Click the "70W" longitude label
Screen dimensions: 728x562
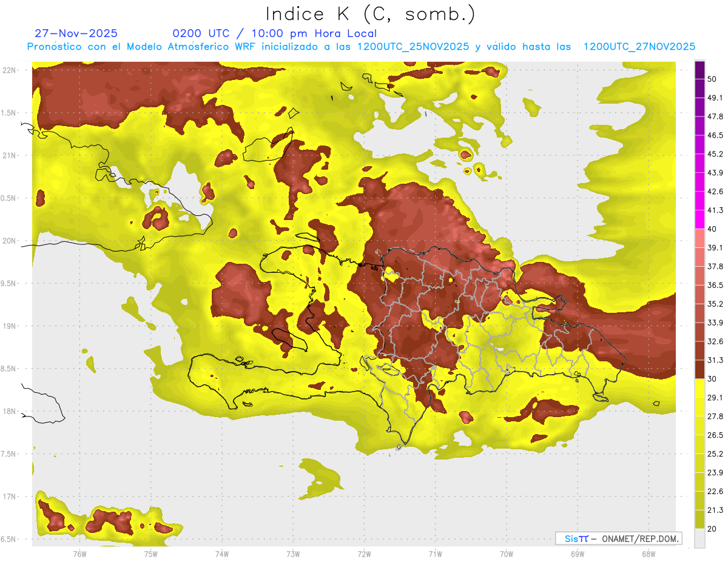click(x=506, y=554)
